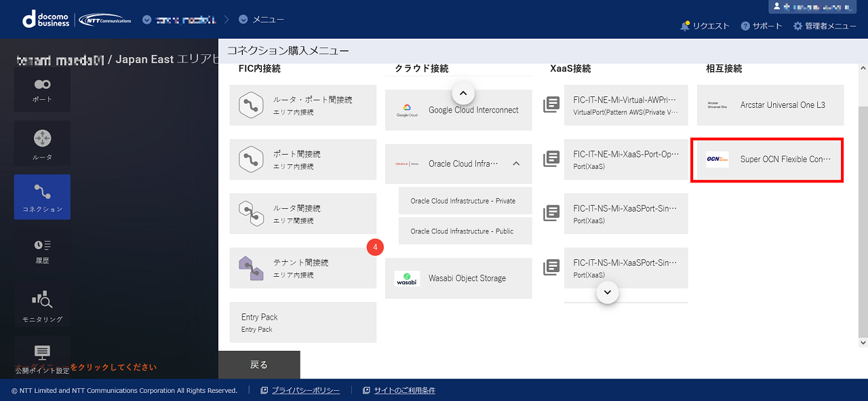Screen dimensions: 868x401
Task: Open the コネクション sidebar item
Action: (42, 197)
